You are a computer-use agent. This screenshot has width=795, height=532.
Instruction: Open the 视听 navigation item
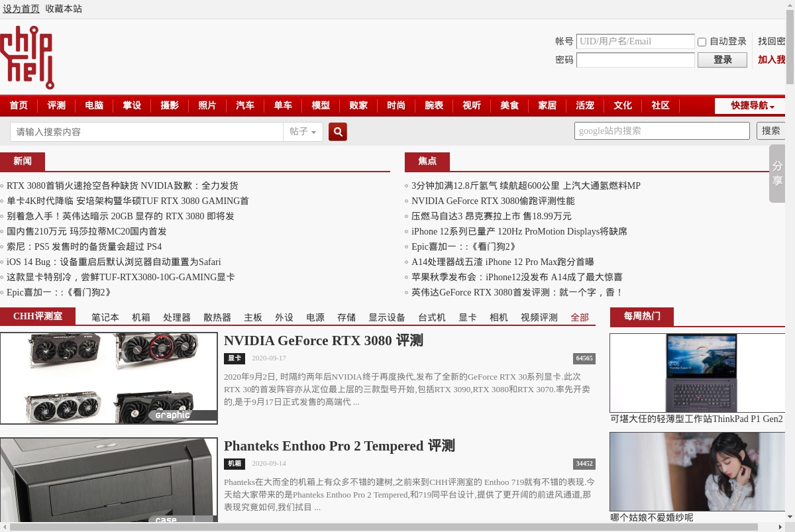coord(472,106)
